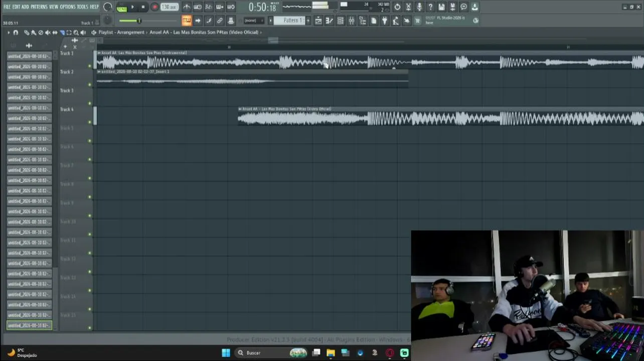The width and height of the screenshot is (644, 361).
Task: Click the 0:50:18 time display
Action: [x=262, y=7]
